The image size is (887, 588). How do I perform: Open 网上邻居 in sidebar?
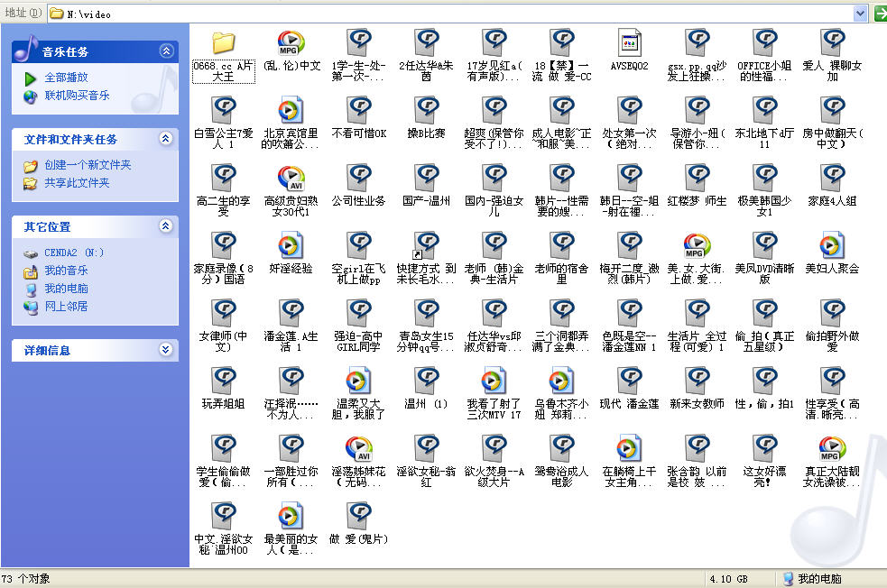point(66,307)
